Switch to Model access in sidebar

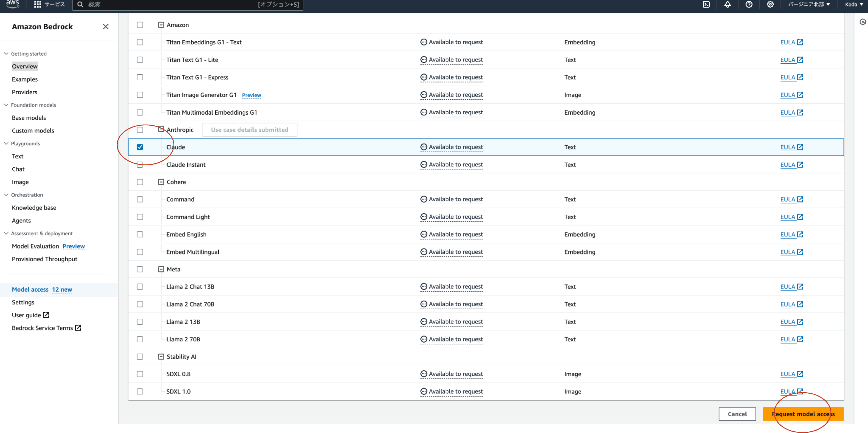click(x=30, y=289)
